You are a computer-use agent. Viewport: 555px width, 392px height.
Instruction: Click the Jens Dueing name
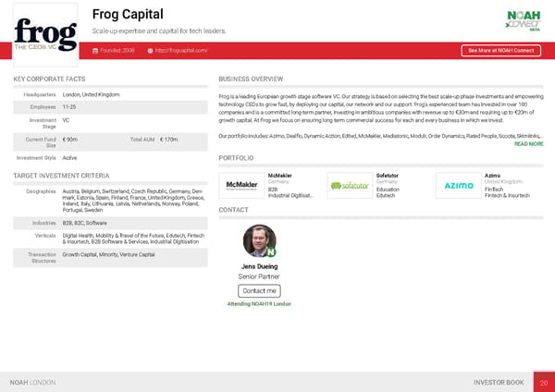pos(259,266)
